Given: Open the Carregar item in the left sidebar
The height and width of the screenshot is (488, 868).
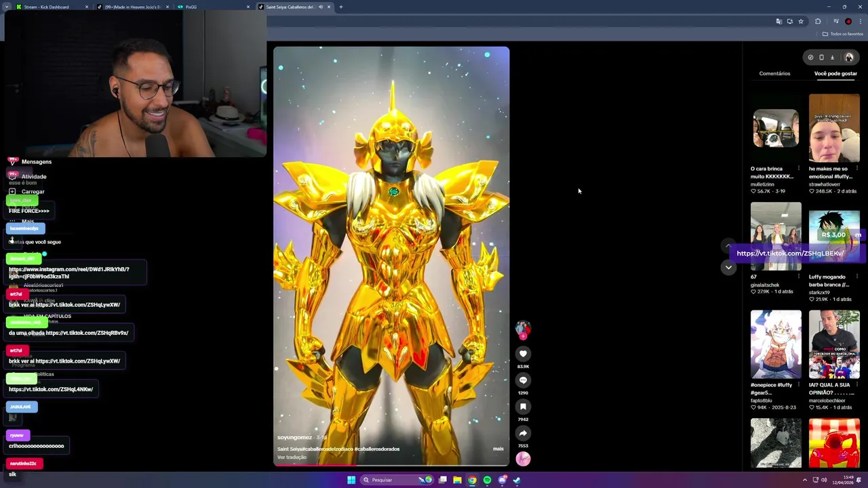Looking at the screenshot, I should coord(26,192).
